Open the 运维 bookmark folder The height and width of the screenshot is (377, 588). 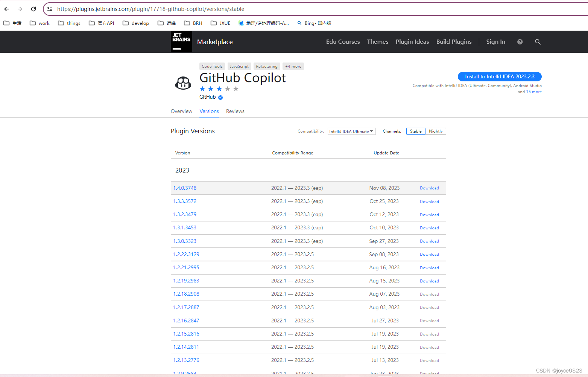tap(167, 23)
